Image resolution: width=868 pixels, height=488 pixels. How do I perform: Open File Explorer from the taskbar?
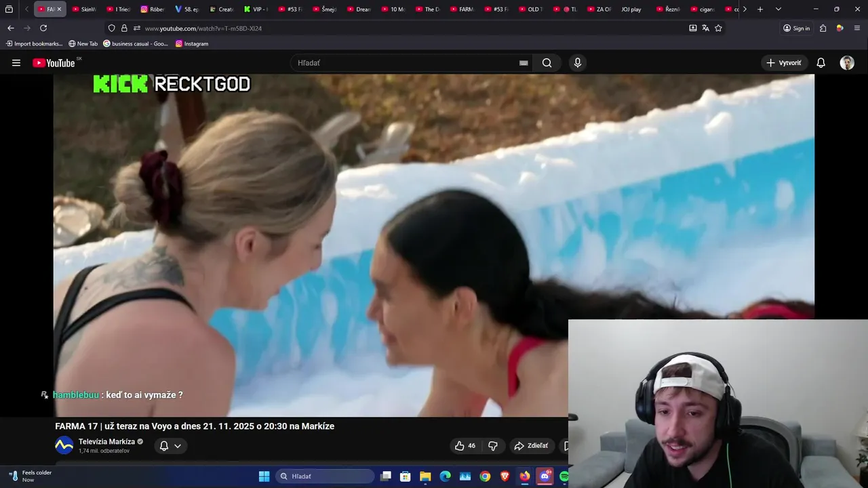425,476
